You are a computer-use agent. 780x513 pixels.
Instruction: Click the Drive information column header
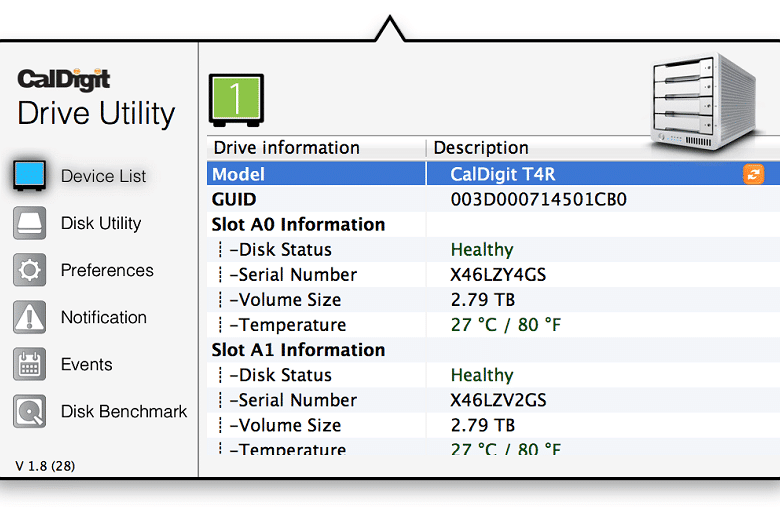tap(287, 148)
